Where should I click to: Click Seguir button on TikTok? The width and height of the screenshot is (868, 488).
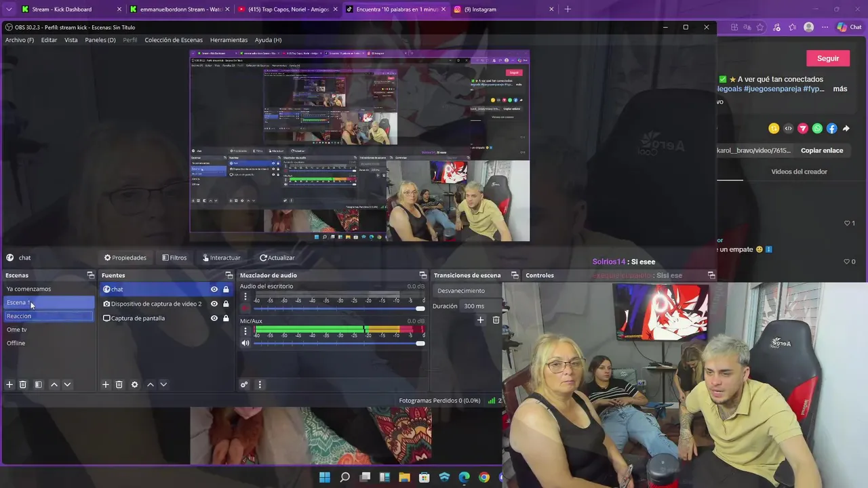(828, 58)
